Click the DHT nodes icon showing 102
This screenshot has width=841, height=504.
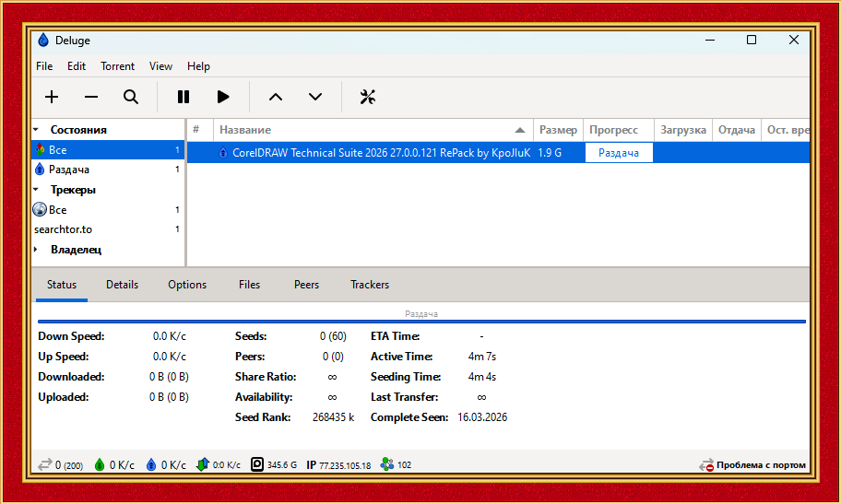[386, 464]
